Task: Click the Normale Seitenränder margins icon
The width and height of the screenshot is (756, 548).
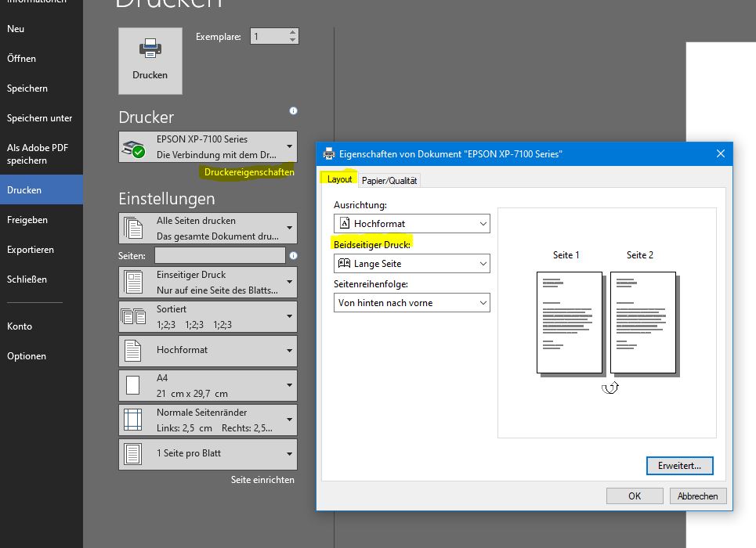Action: coord(132,420)
